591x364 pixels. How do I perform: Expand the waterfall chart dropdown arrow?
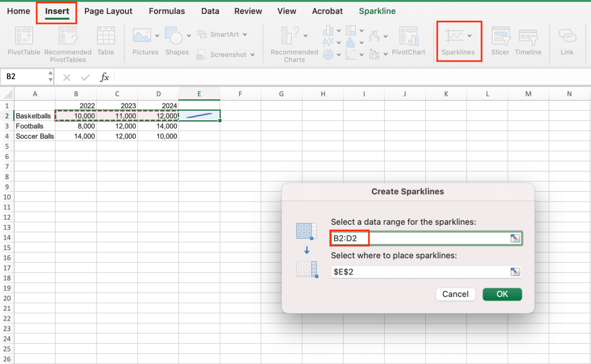[x=385, y=36]
